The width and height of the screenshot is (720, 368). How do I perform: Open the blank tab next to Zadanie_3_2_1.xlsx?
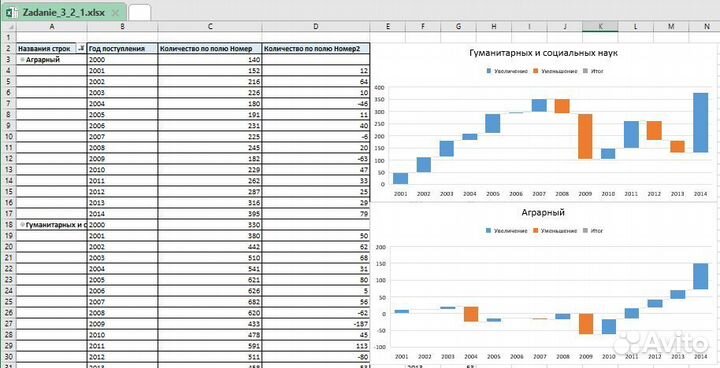click(x=140, y=13)
